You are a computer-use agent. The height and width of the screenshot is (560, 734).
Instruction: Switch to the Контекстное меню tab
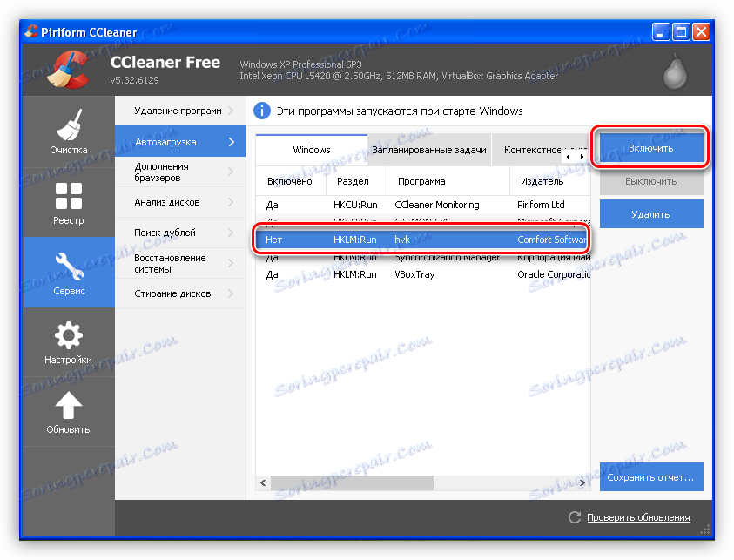point(532,150)
